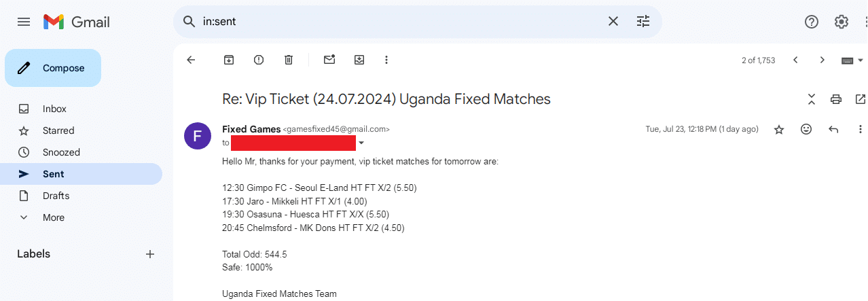The height and width of the screenshot is (301, 868).
Task: Archive this email conversation
Action: tap(229, 60)
